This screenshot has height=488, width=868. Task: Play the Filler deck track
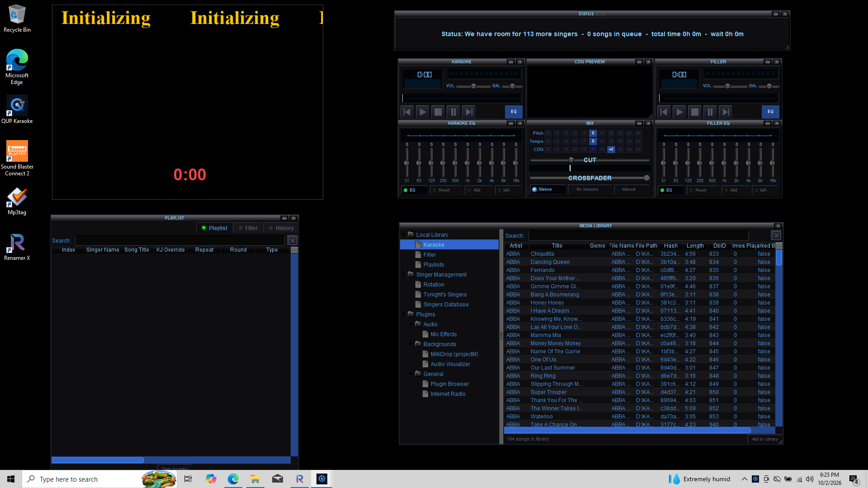679,112
